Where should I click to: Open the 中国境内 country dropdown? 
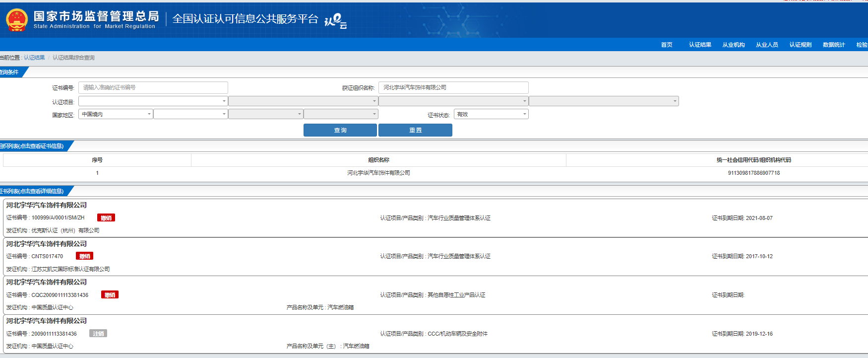116,114
